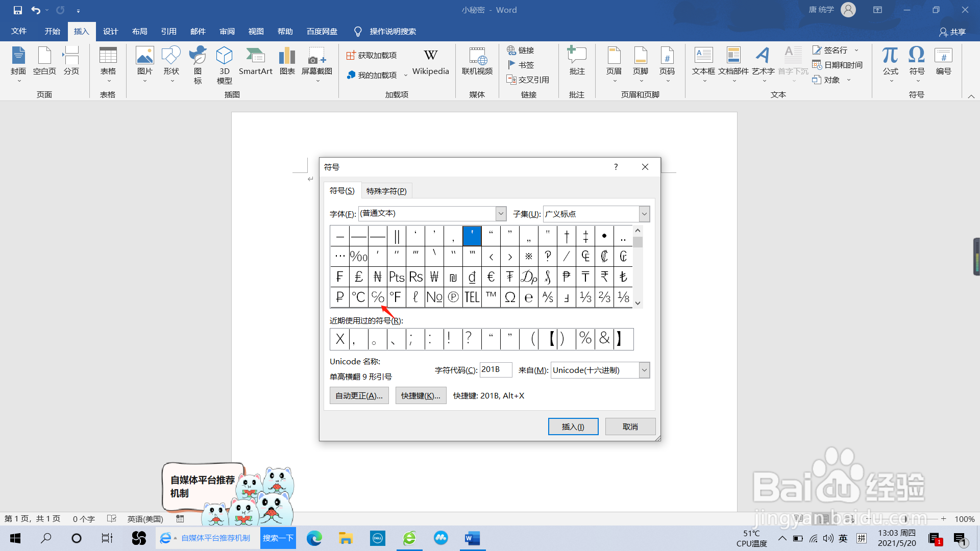This screenshot has height=551, width=980.
Task: Open the 设计 ribbon tab
Action: pos(110,31)
